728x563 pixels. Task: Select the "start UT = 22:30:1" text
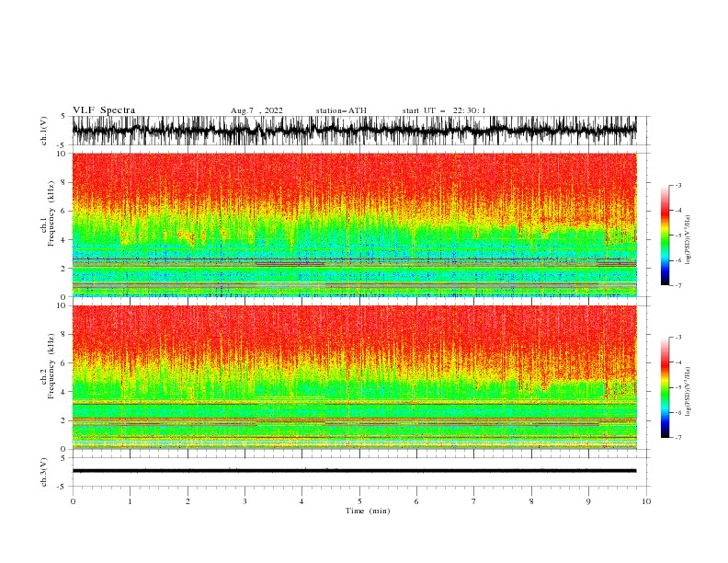(444, 110)
